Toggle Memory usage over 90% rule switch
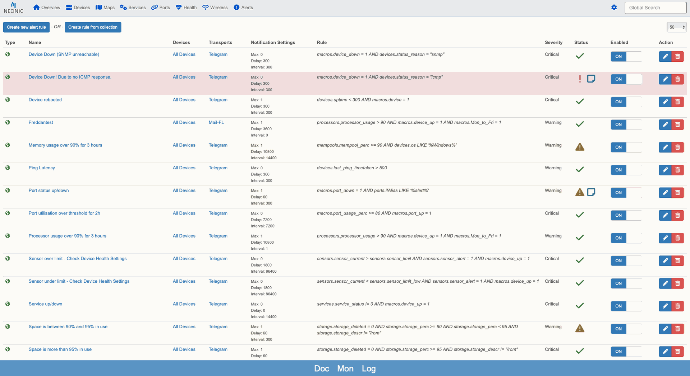Screen dimensions: 690x376 click(626, 147)
